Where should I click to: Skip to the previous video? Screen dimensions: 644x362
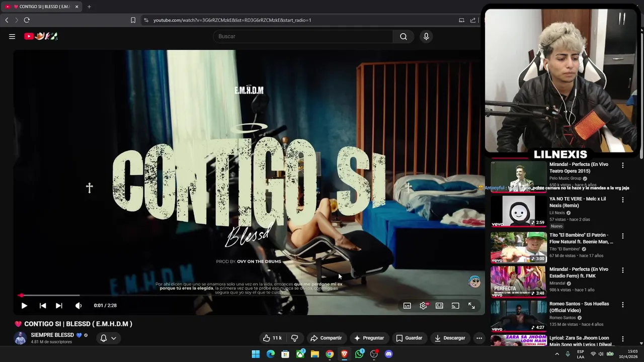pos(43,305)
